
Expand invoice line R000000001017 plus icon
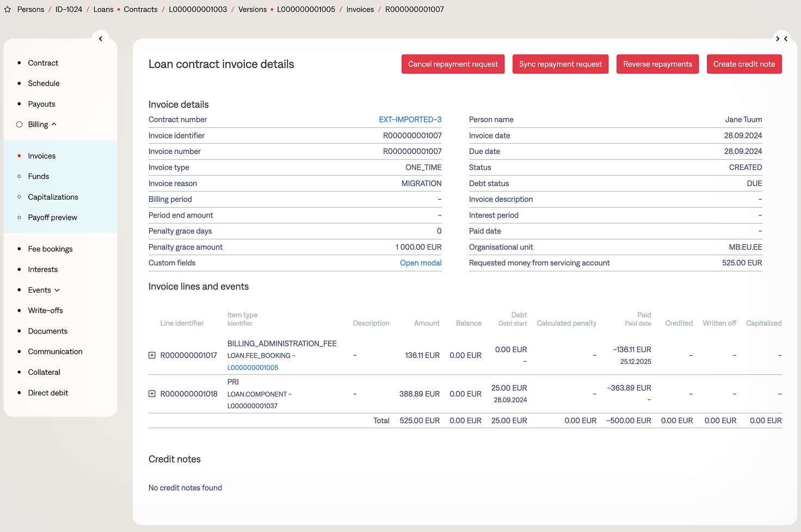(x=152, y=355)
